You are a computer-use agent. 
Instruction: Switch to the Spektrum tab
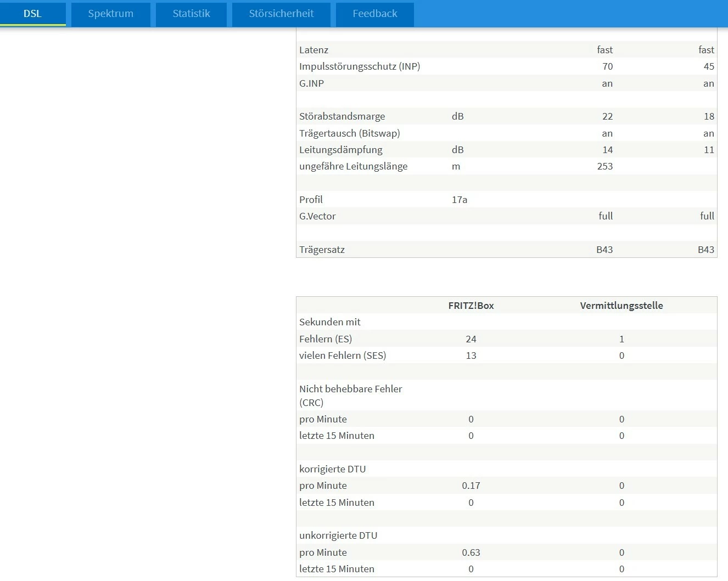(x=111, y=14)
